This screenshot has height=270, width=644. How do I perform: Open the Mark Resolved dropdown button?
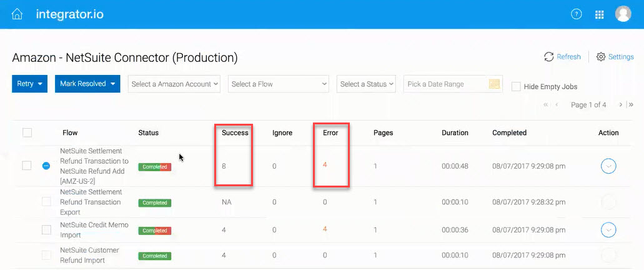[x=87, y=83]
